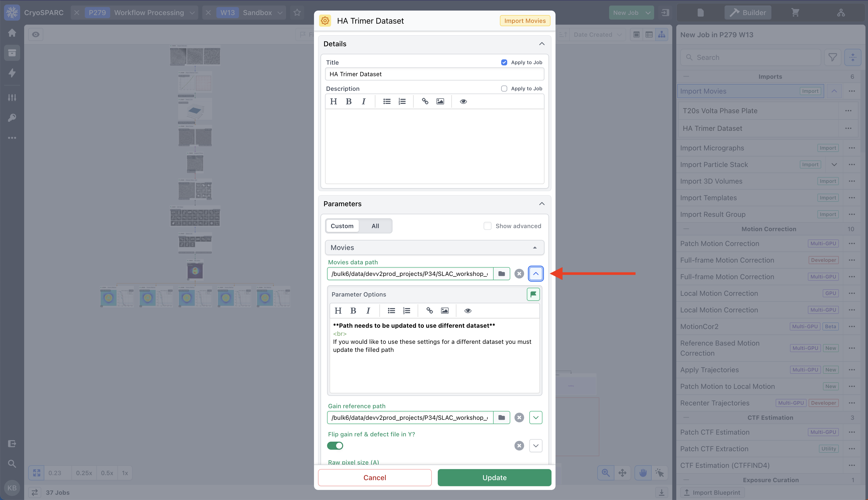
Task: Toggle preview eye icon in Description toolbar
Action: click(x=463, y=101)
